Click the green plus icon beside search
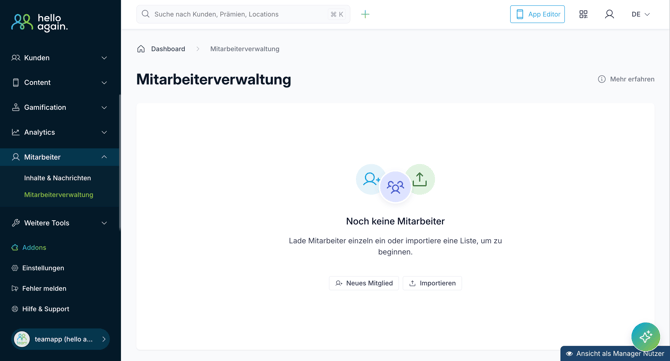 365,14
